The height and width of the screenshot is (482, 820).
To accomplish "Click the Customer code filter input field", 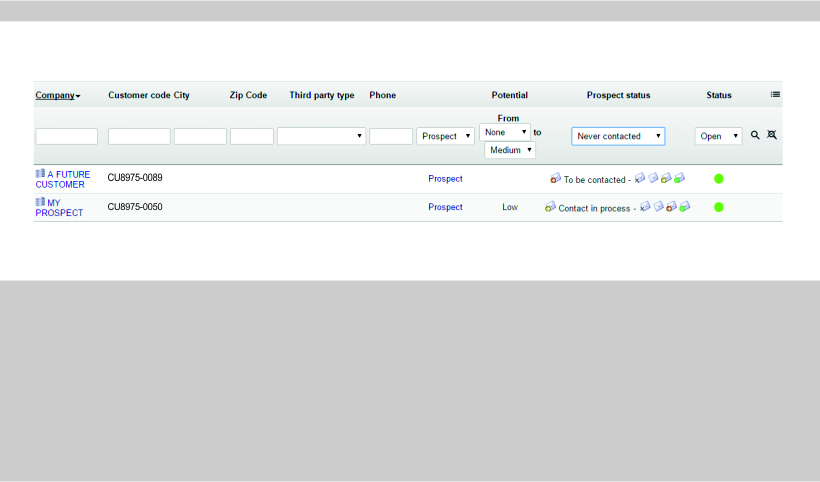I will (x=139, y=136).
